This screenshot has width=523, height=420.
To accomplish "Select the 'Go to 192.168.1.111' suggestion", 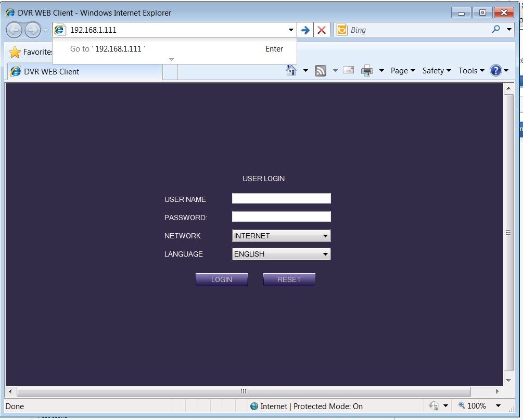I will point(174,49).
